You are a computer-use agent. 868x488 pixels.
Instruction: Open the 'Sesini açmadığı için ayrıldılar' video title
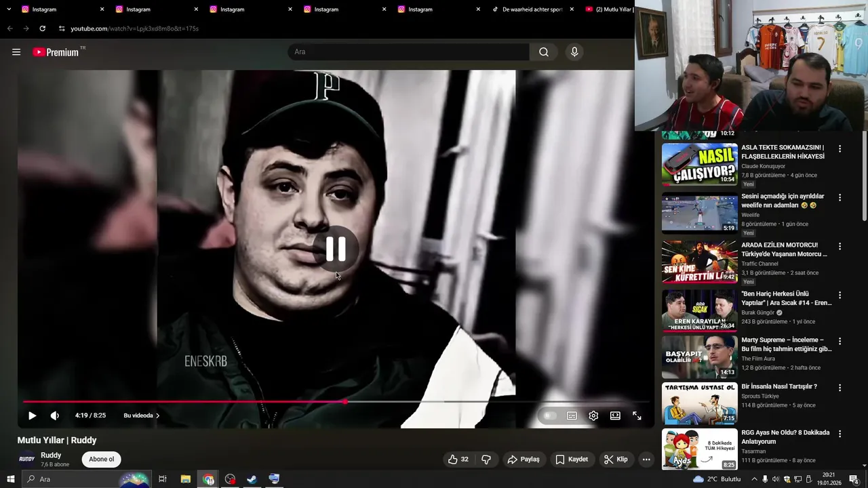click(x=783, y=201)
